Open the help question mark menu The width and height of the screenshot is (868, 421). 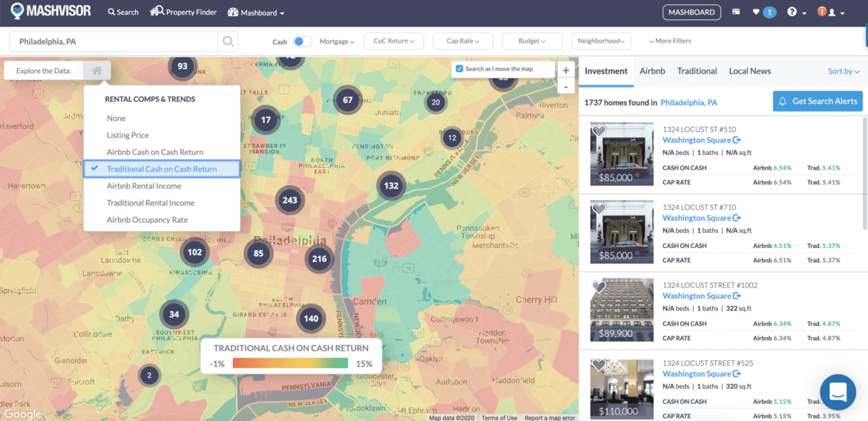point(797,12)
